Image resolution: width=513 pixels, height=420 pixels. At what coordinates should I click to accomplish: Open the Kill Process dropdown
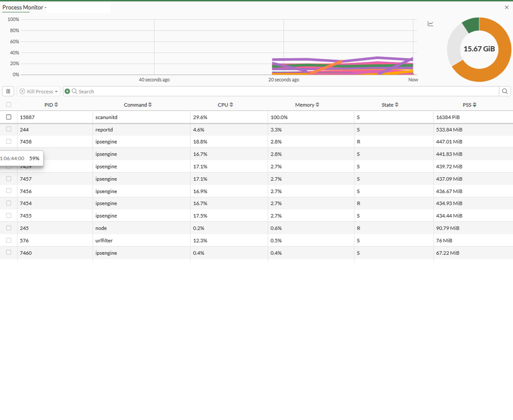click(39, 91)
